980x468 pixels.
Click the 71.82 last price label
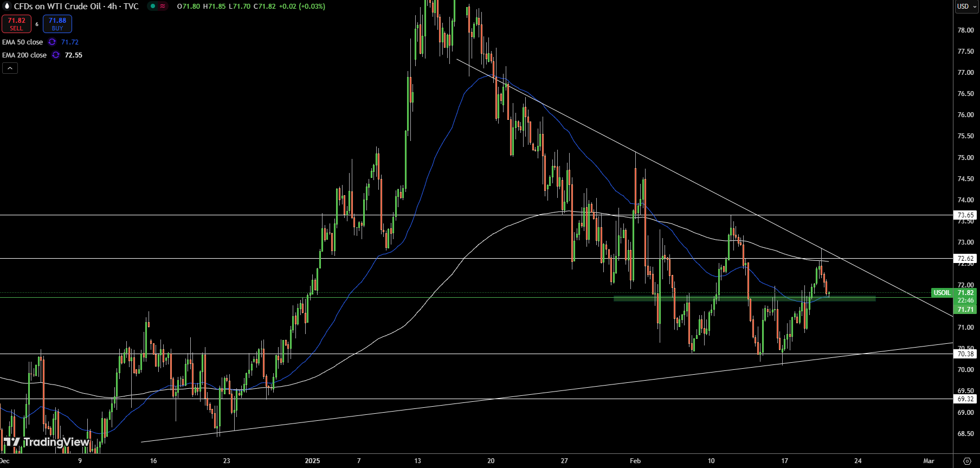(965, 293)
